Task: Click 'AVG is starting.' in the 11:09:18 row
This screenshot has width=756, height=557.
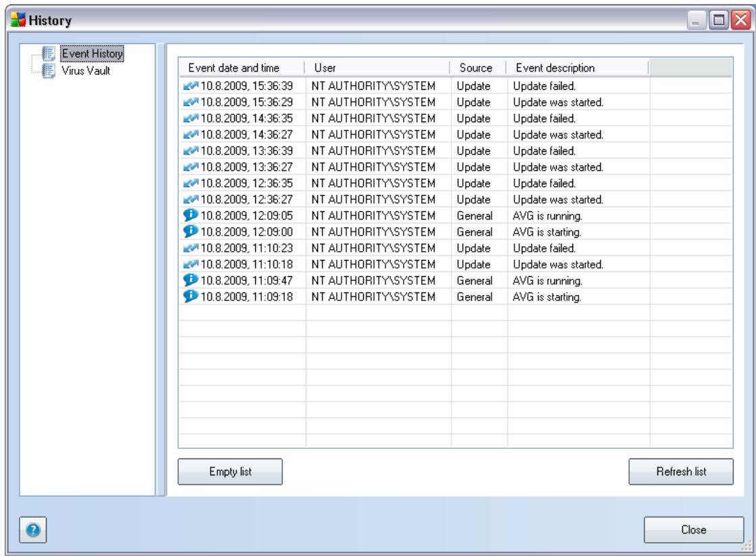Action: [x=547, y=296]
